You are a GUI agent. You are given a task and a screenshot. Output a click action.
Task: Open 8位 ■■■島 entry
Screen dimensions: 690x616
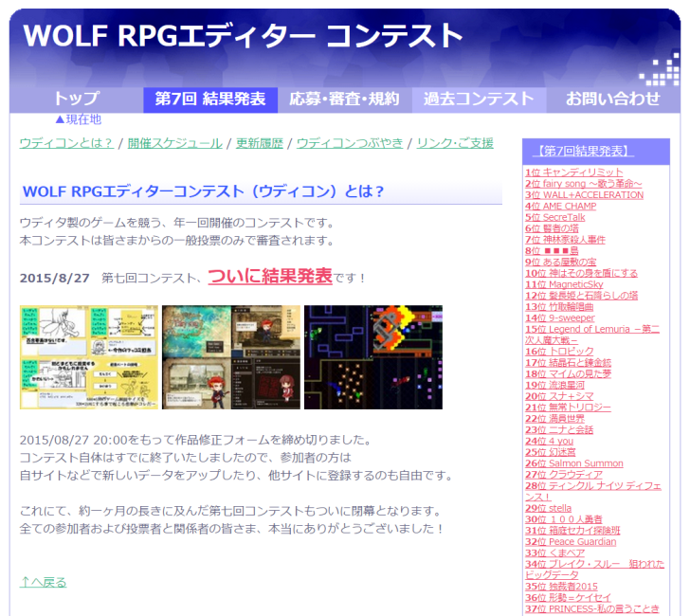(x=552, y=251)
